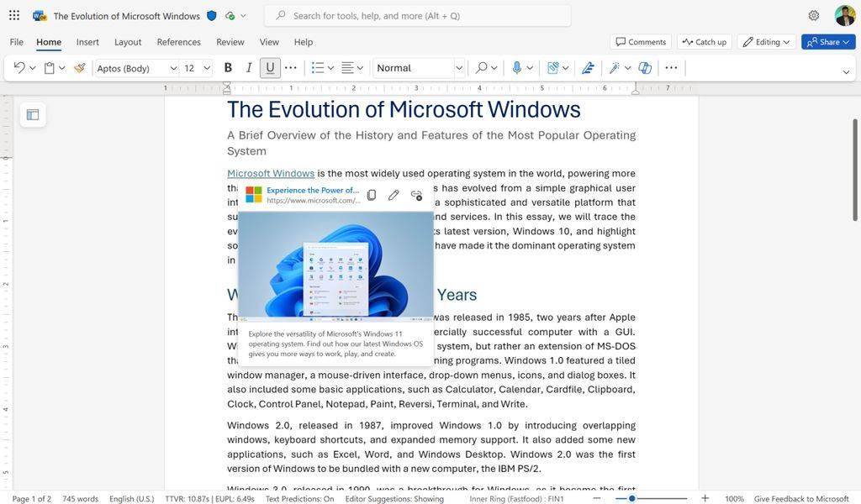The width and height of the screenshot is (861, 504).
Task: Open the navigation pane icon
Action: point(33,115)
